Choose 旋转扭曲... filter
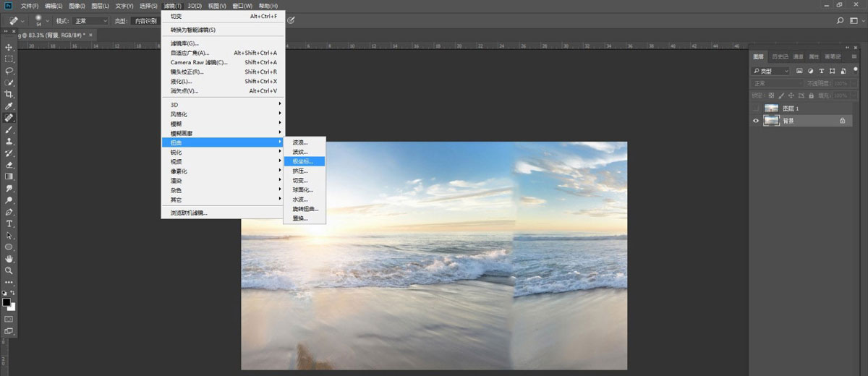The image size is (868, 376). [x=305, y=208]
